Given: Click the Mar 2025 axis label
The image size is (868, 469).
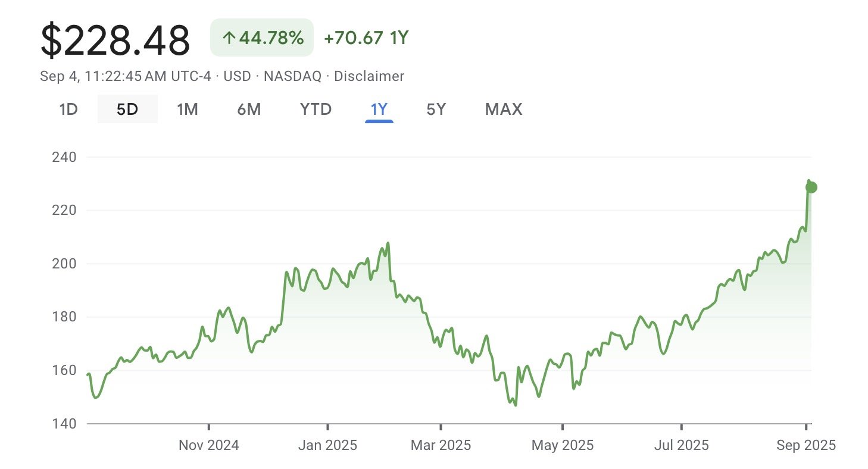Looking at the screenshot, I should 441,445.
